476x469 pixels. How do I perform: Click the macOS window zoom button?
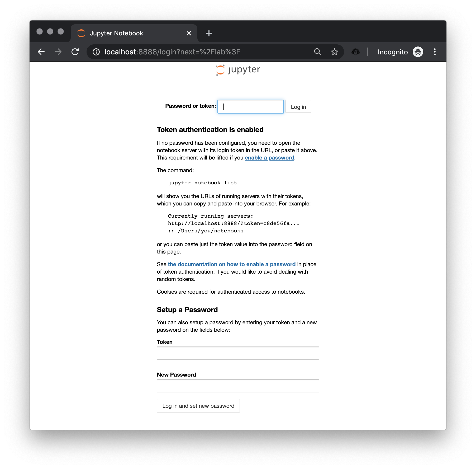point(61,31)
